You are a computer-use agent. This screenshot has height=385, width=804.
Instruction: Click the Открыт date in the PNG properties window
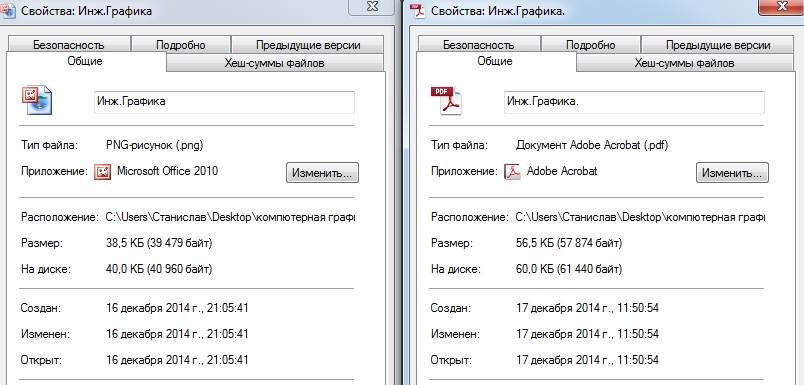tap(177, 359)
